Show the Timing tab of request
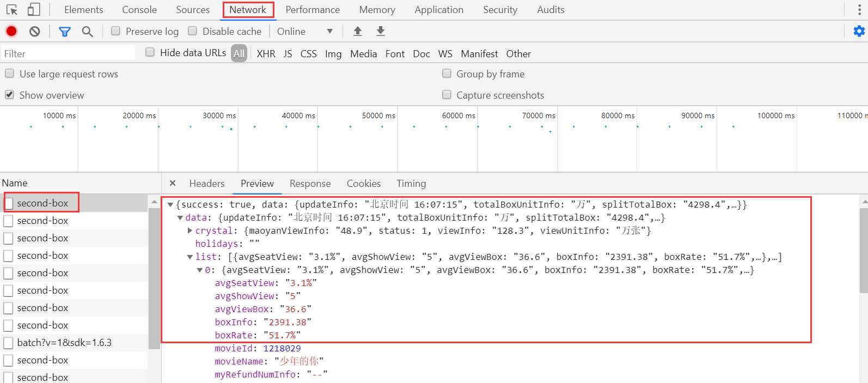Viewport: 868px width, 383px height. [411, 184]
